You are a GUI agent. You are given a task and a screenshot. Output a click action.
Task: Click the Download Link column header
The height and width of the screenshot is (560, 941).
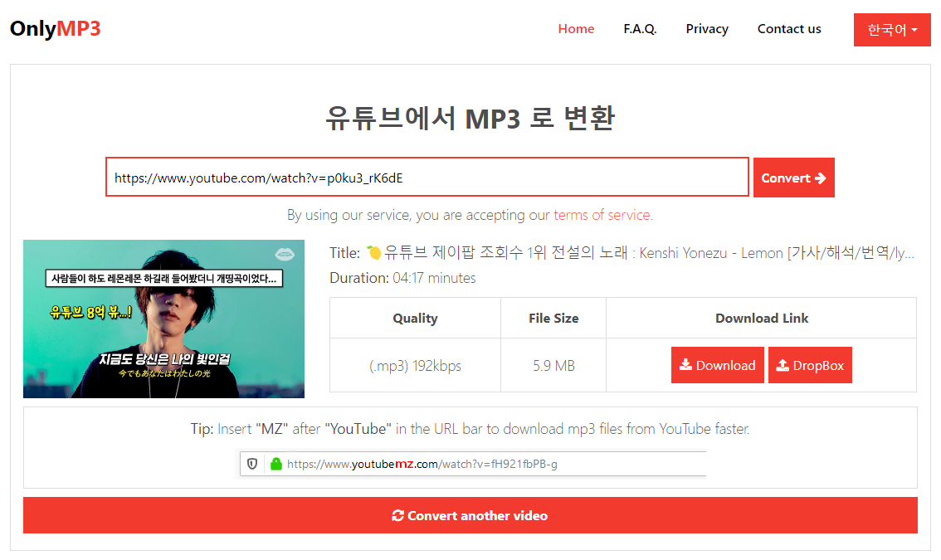pos(762,318)
